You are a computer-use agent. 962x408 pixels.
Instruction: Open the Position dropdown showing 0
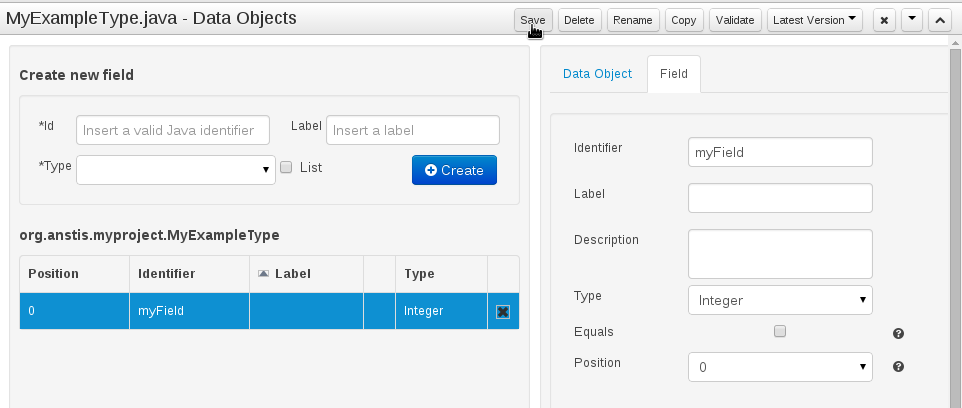780,367
